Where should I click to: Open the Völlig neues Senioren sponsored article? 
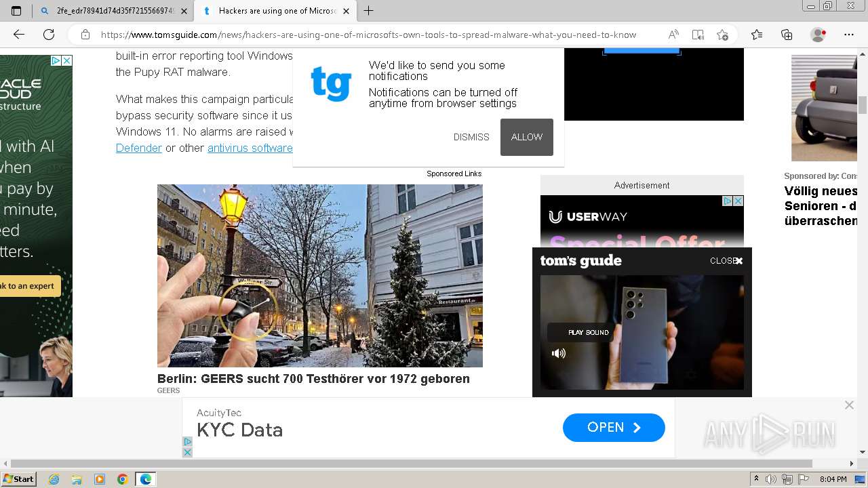822,206
